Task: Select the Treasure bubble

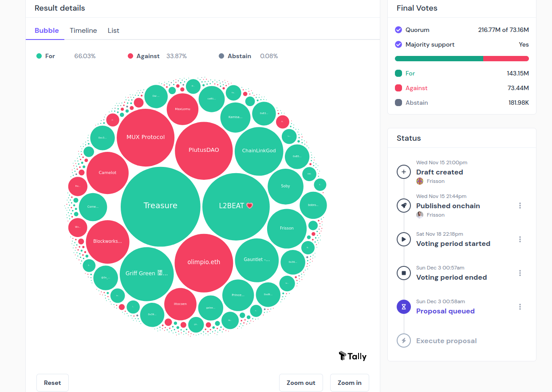Action: (x=160, y=206)
